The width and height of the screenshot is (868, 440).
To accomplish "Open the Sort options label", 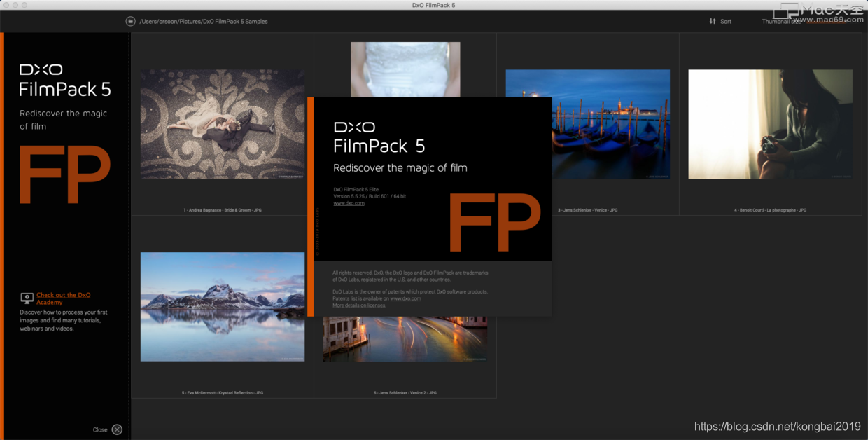I will tap(726, 22).
